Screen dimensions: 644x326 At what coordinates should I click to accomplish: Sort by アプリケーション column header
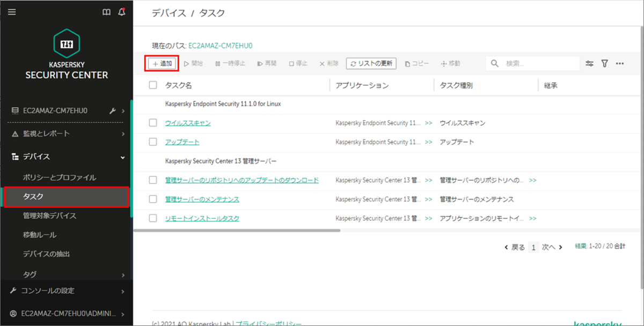pos(362,85)
